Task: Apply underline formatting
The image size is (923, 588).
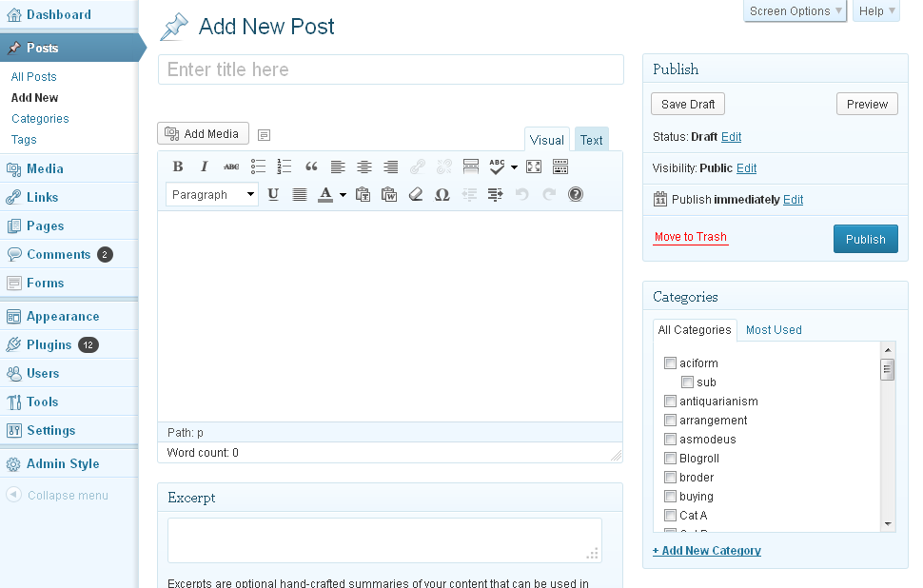Action: [x=273, y=194]
